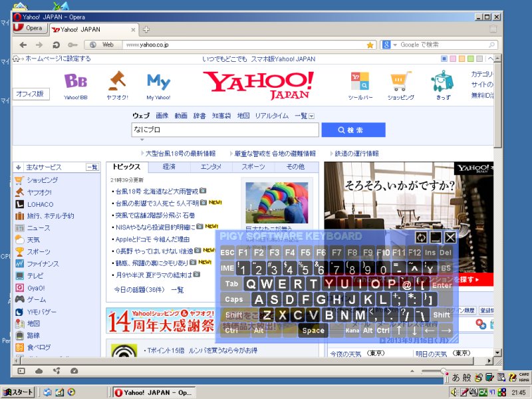Open volume speaker icon in system tray
Viewport: 532px width, 399px height.
pyautogui.click(x=454, y=392)
